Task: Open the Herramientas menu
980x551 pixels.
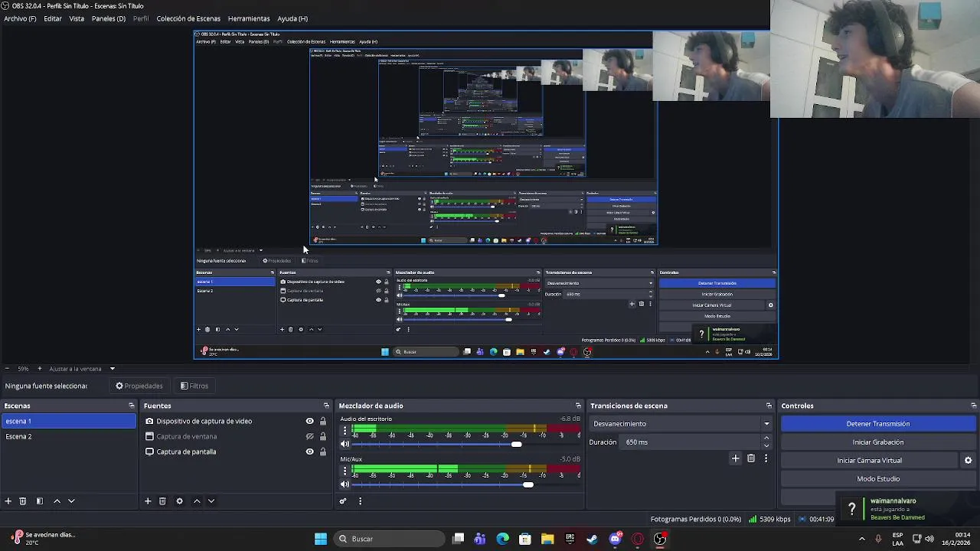Action: coord(249,18)
